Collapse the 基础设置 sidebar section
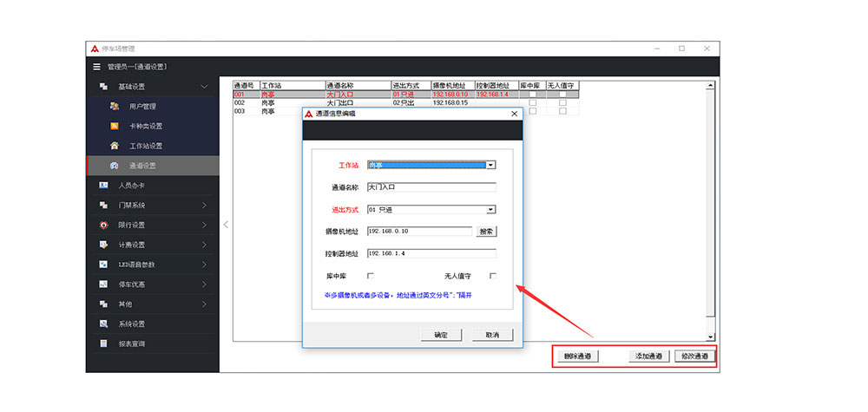This screenshot has width=868, height=412. coord(203,87)
